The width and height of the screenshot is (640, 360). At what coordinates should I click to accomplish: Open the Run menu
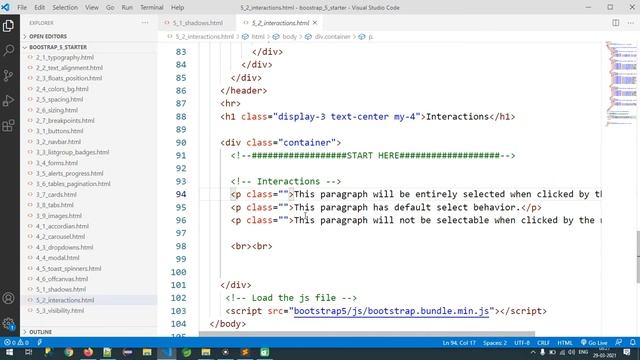(127, 7)
